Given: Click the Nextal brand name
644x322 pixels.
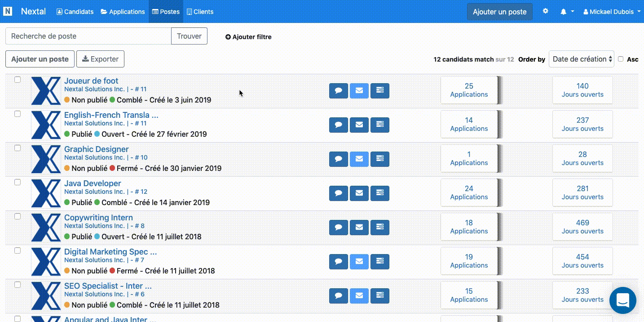Looking at the screenshot, I should (x=33, y=11).
